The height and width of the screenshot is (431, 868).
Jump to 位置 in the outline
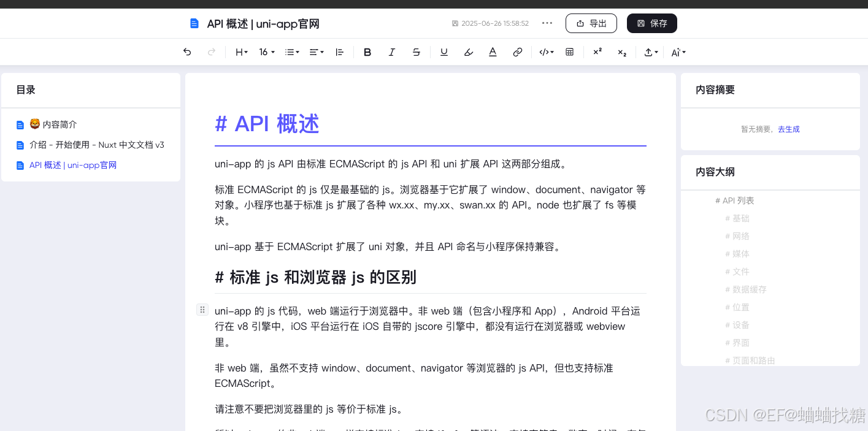click(x=737, y=307)
